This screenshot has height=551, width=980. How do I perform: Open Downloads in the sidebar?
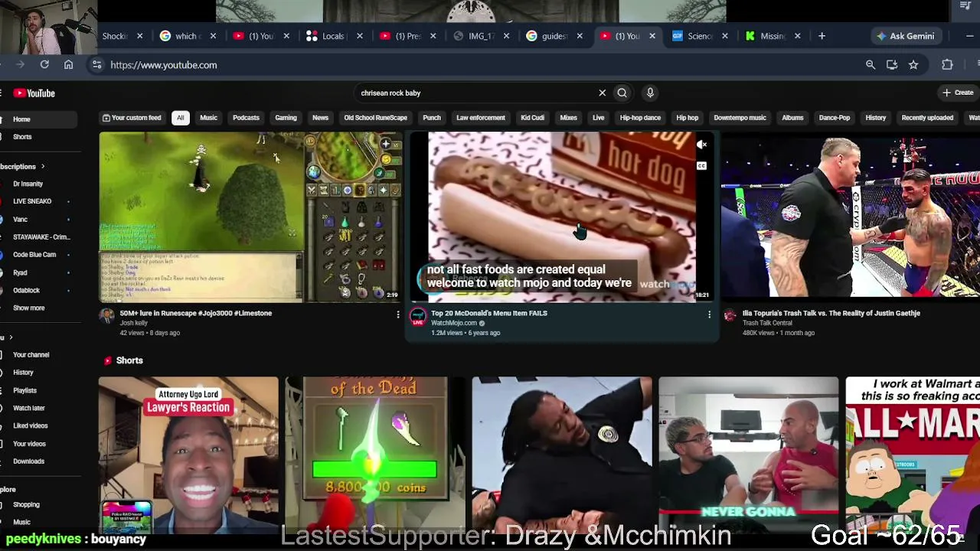click(x=37, y=461)
